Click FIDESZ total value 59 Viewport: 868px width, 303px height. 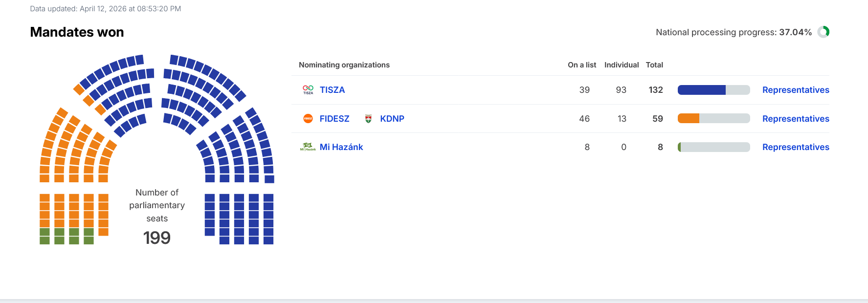[658, 119]
